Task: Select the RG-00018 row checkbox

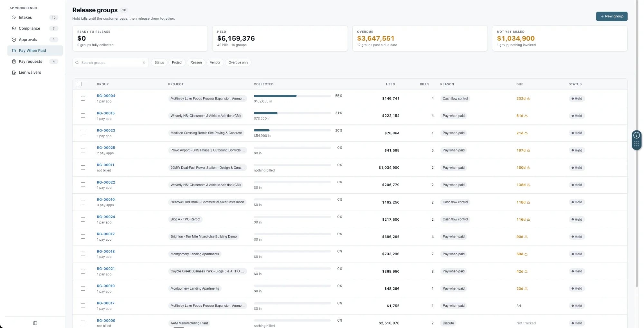Action: pos(83,254)
